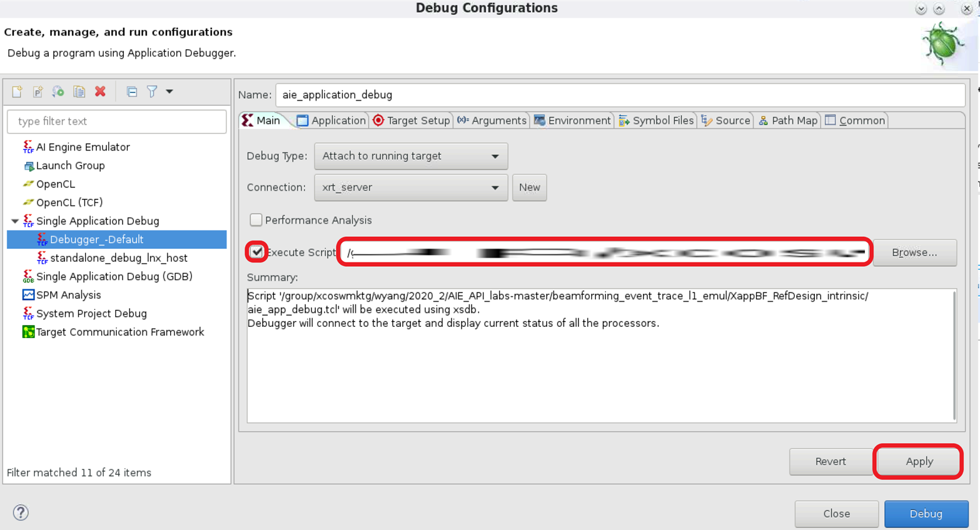Delete selected configuration with red X icon

100,92
